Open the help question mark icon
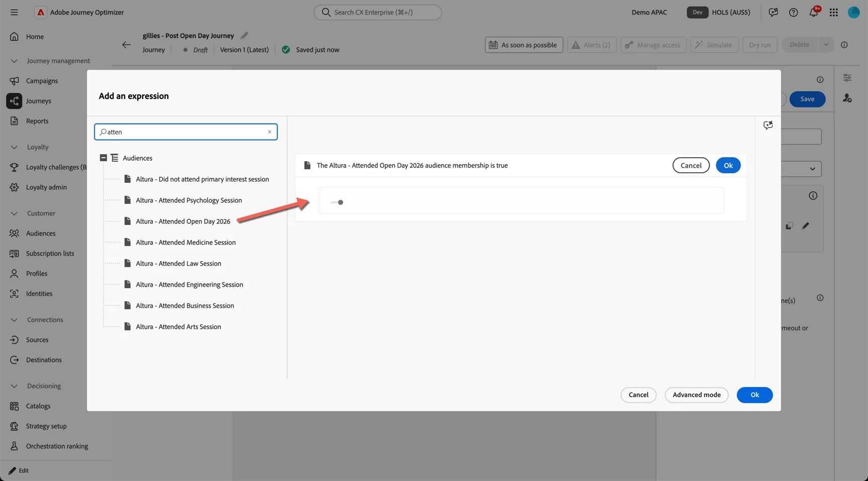 (793, 12)
